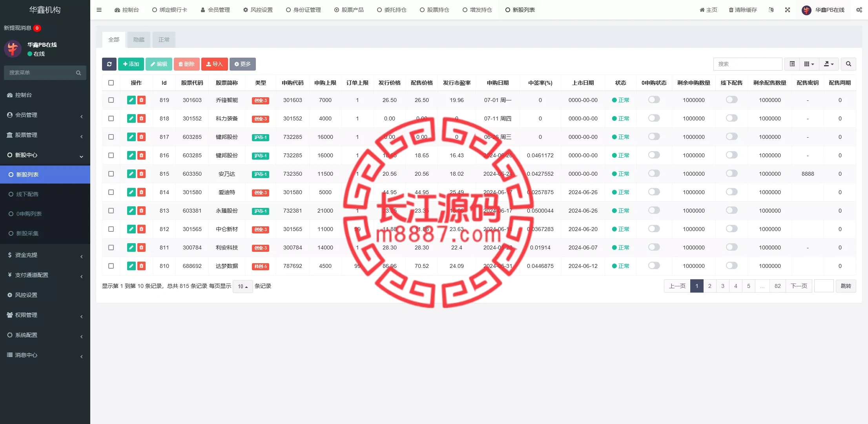Screen dimensions: 868x424
Task: Open settings gears icon at top right
Action: 859,10
